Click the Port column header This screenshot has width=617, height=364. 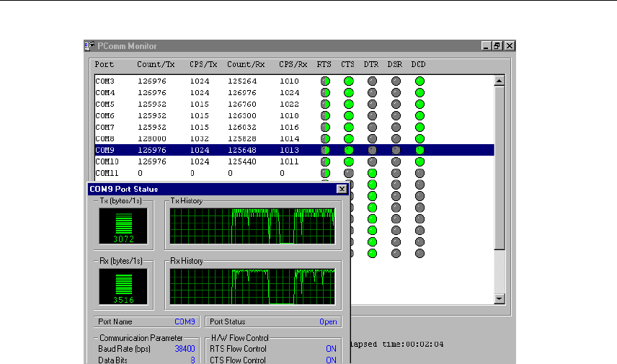click(105, 64)
